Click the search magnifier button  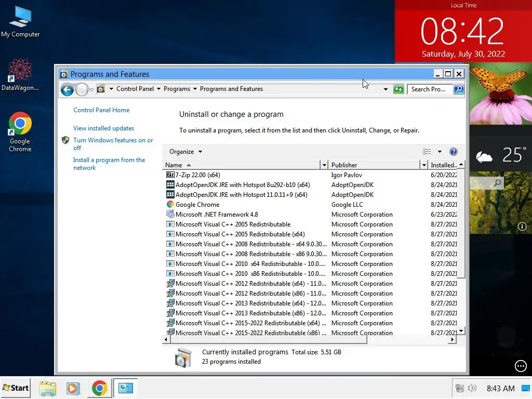tap(459, 89)
